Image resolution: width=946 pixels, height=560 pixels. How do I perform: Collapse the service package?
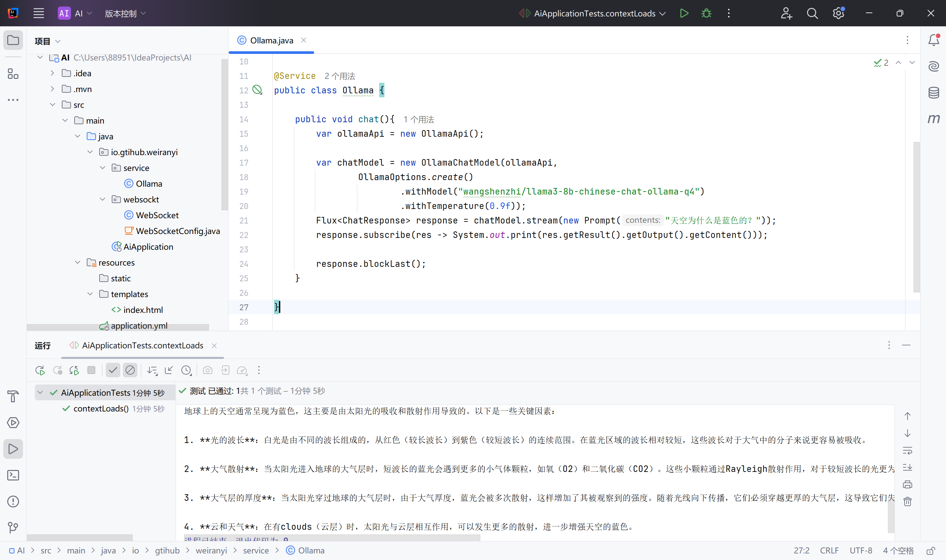pos(103,168)
